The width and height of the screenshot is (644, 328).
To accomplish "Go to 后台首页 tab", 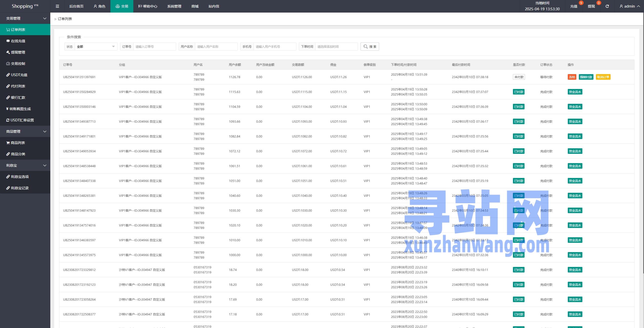I will point(76,6).
